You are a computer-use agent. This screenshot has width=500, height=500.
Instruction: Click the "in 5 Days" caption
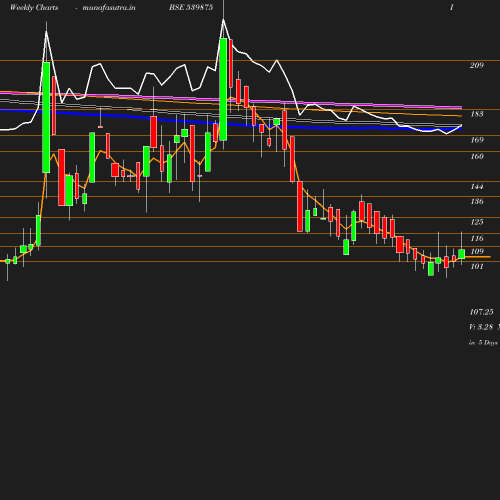click(483, 343)
